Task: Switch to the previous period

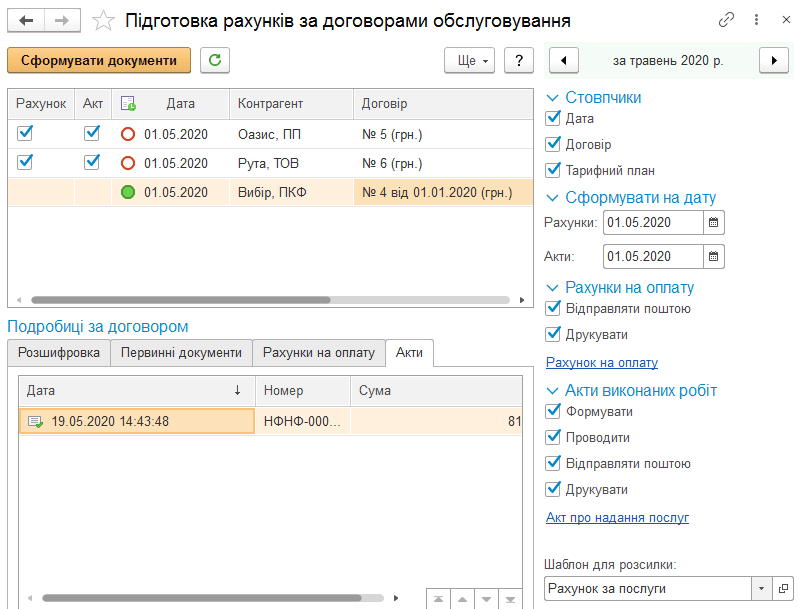Action: [564, 60]
